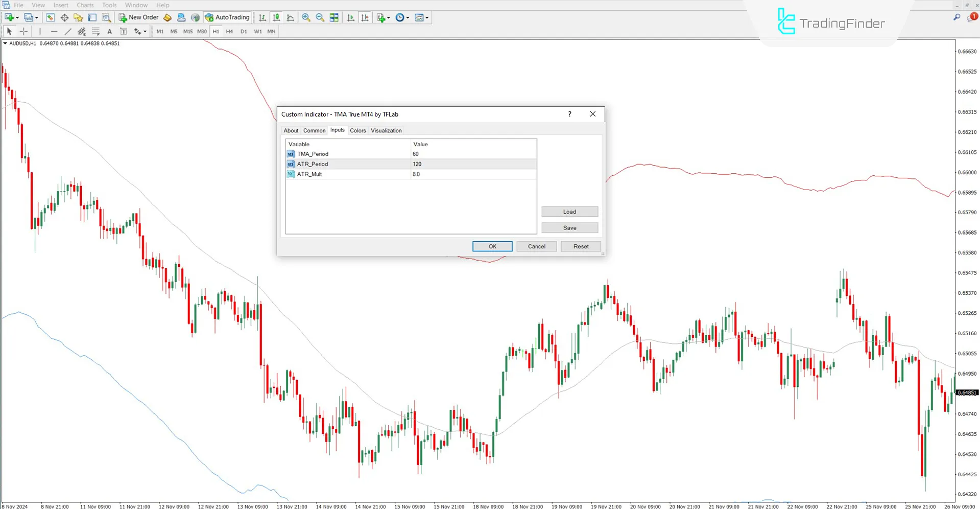Open the Templates dropdown arrow
Image resolution: width=980 pixels, height=509 pixels.
[x=427, y=17]
